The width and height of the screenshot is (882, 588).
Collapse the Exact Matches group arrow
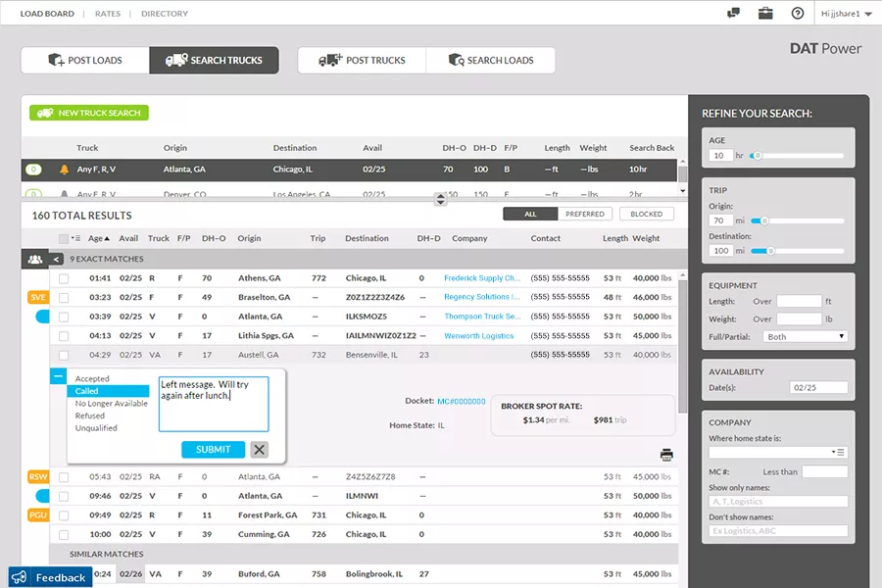56,259
